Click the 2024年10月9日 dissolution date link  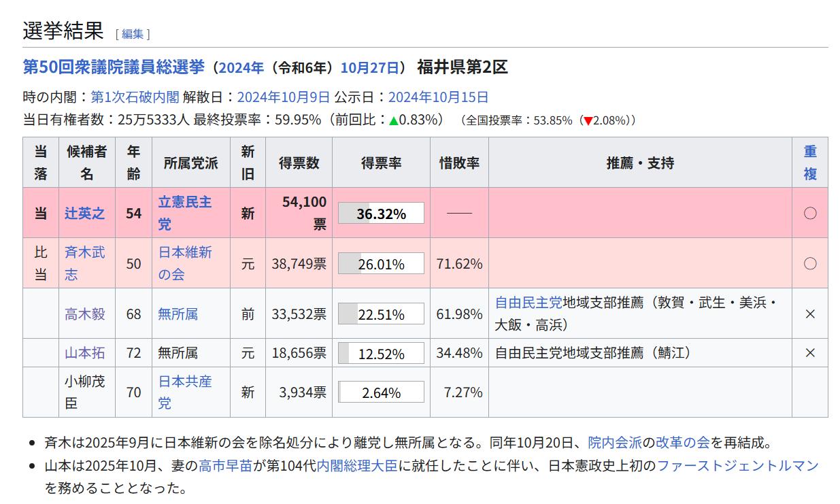point(284,97)
